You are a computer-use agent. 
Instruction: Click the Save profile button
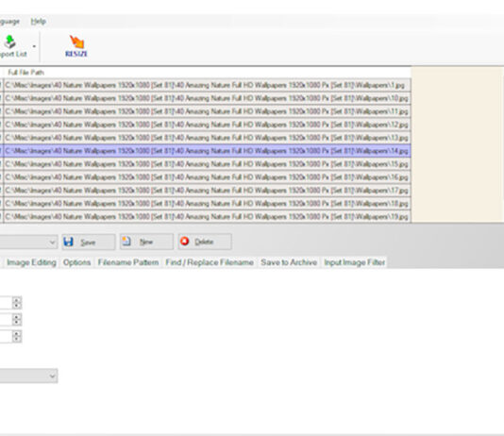coord(89,242)
